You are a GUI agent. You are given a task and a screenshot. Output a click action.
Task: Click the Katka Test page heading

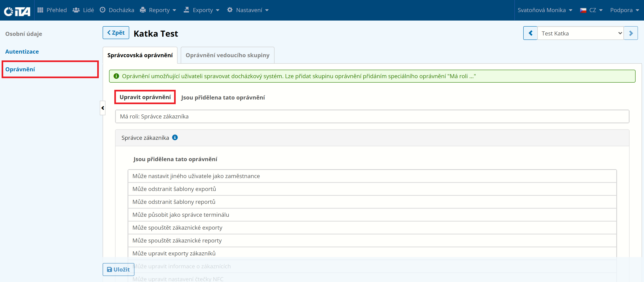coord(156,33)
